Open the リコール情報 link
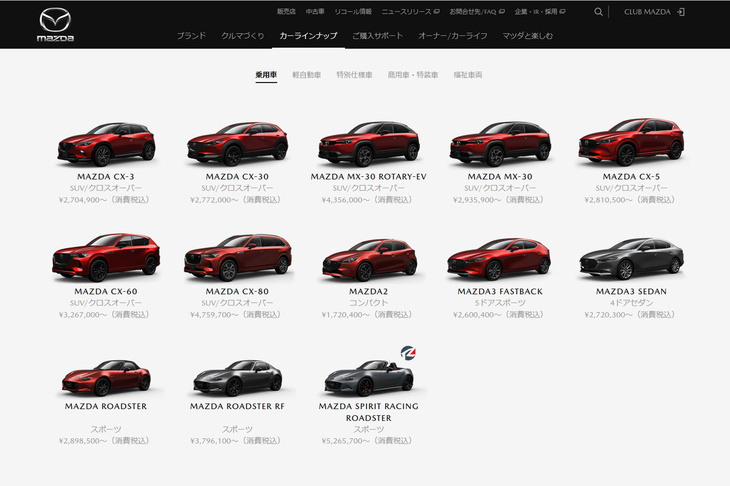 click(351, 12)
